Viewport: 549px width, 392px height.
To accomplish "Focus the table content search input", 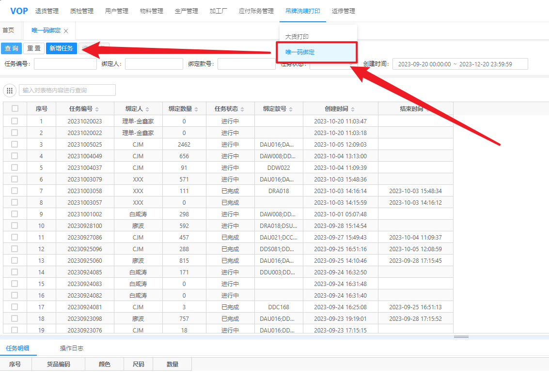I will pos(67,90).
